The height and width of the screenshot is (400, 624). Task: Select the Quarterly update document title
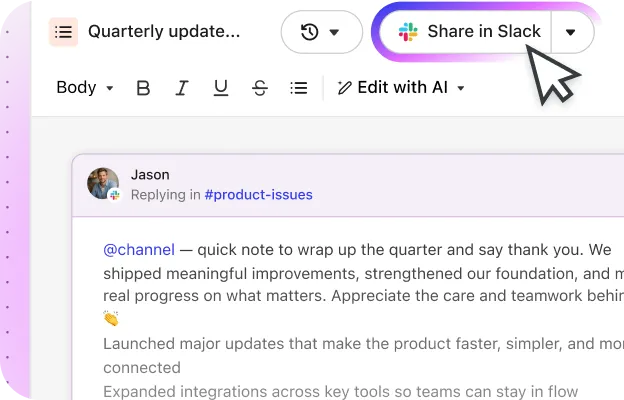pyautogui.click(x=164, y=32)
